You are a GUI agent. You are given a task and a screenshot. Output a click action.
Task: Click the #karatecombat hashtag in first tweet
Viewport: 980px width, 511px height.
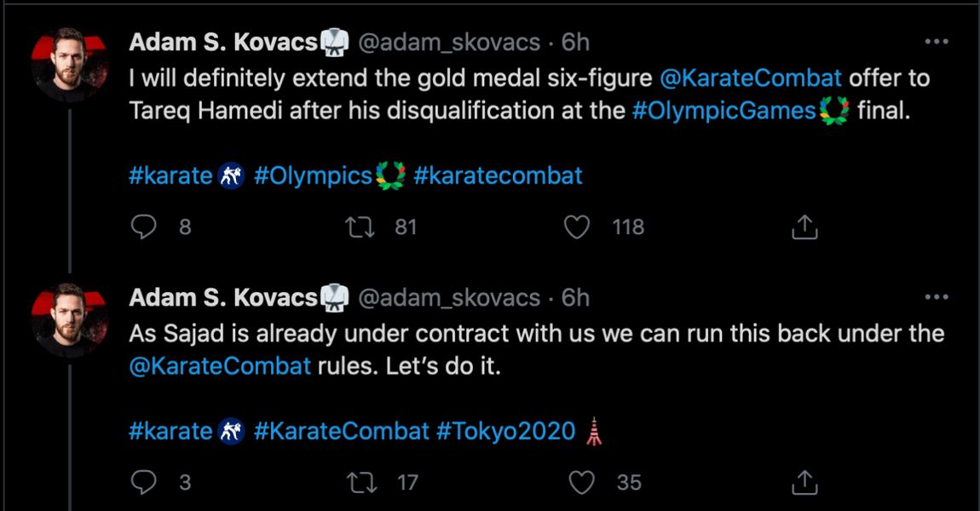coord(498,175)
